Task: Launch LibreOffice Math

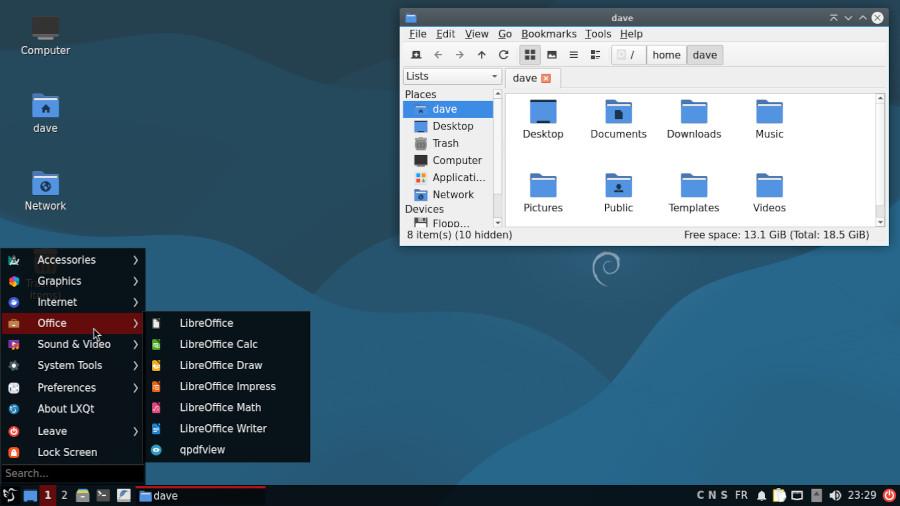Action: [228, 407]
